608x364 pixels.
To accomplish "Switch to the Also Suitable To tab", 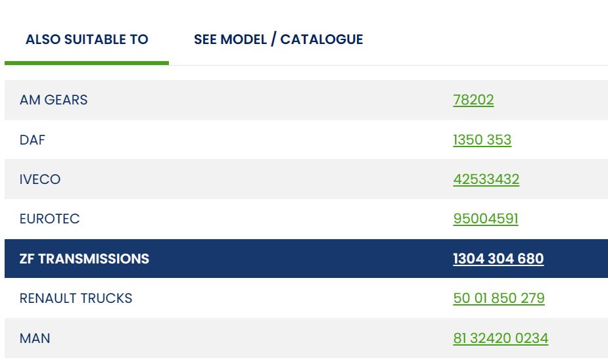I will point(87,39).
